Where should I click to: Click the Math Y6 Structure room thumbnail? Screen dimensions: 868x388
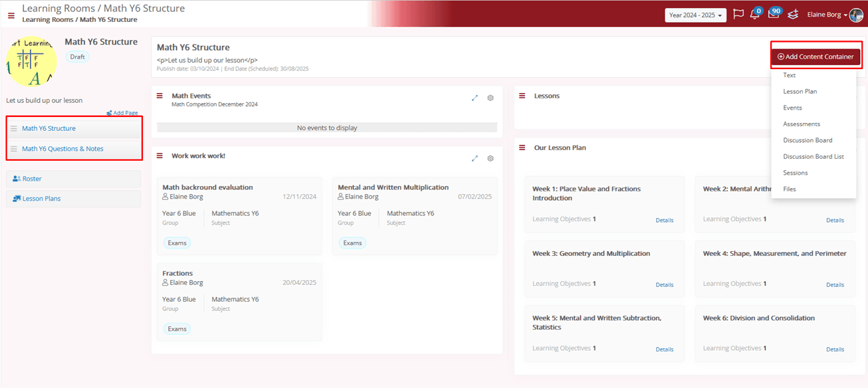31,60
